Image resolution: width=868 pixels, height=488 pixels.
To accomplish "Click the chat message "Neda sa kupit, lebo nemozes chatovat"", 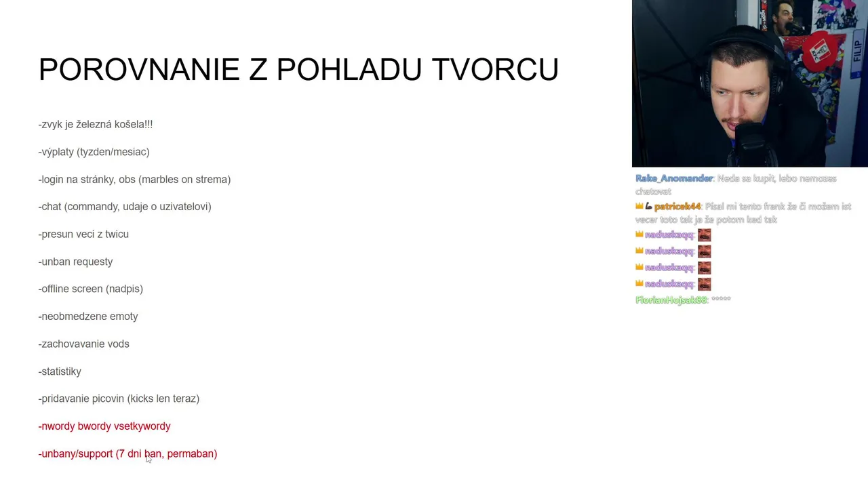I will click(x=736, y=185).
